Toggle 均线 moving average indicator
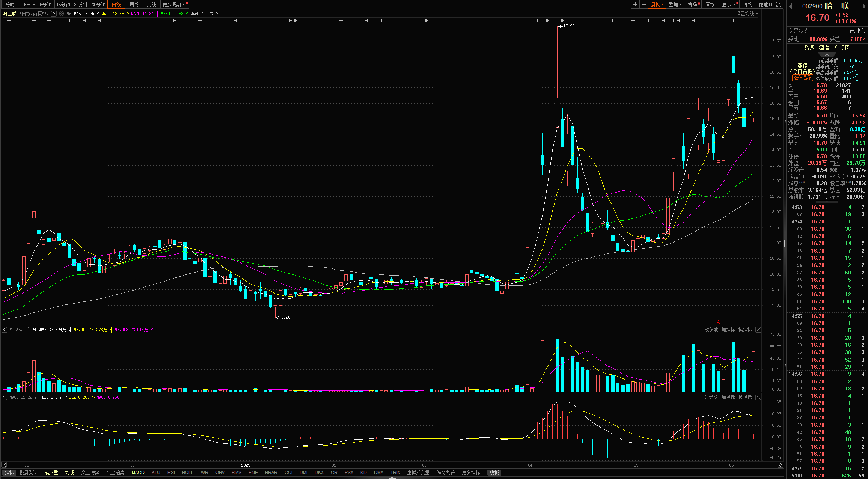 tap(70, 473)
